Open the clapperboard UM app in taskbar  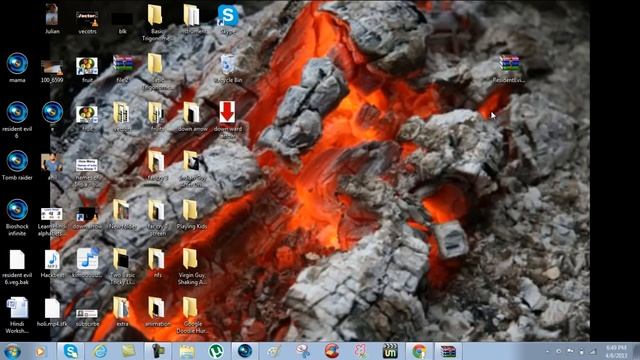pos(390,351)
